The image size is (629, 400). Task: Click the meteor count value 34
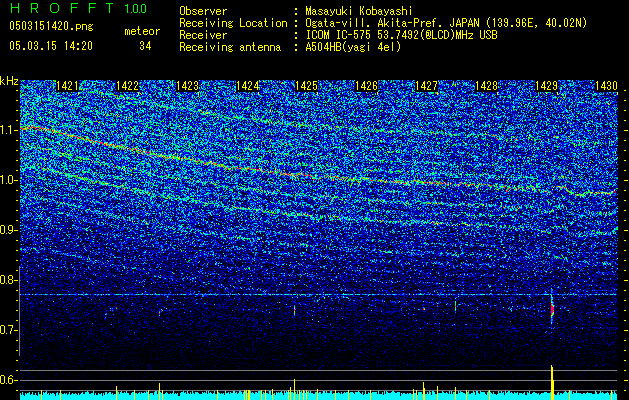coord(145,46)
